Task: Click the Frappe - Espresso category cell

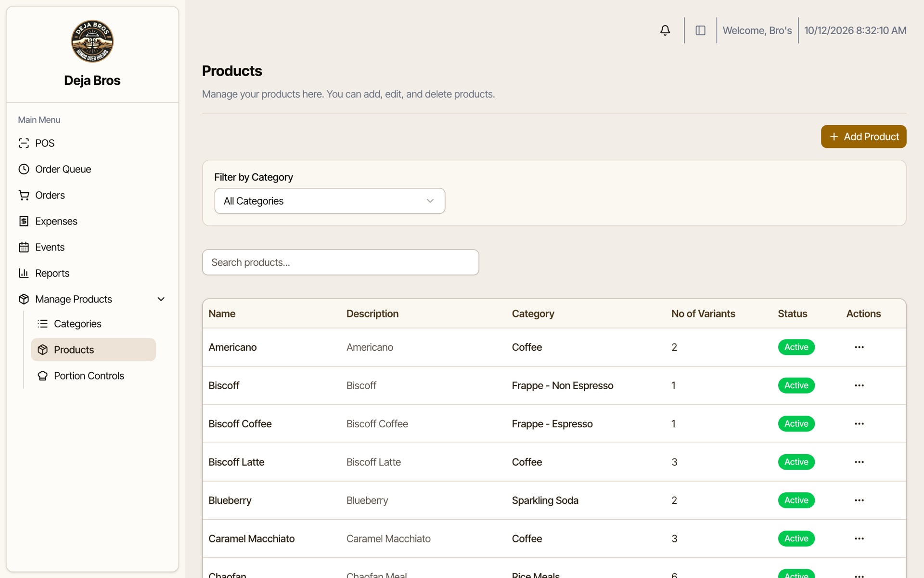Action: coord(552,424)
